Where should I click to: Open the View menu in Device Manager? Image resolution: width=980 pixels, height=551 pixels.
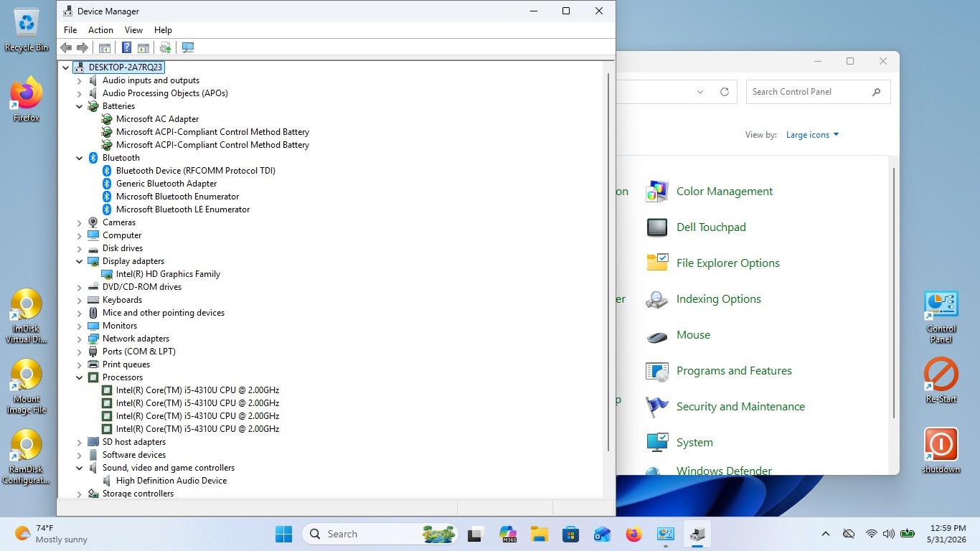point(133,30)
